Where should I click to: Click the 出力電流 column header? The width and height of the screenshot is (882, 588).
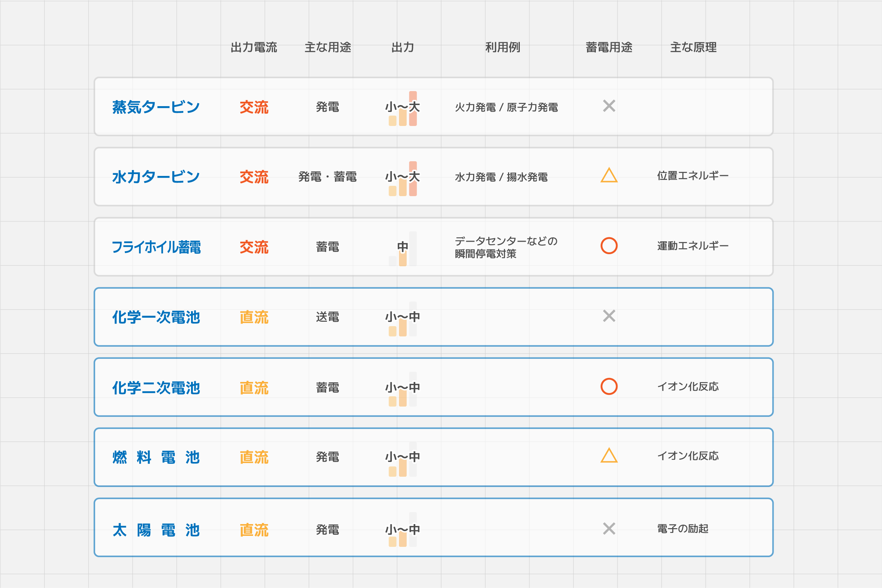254,47
